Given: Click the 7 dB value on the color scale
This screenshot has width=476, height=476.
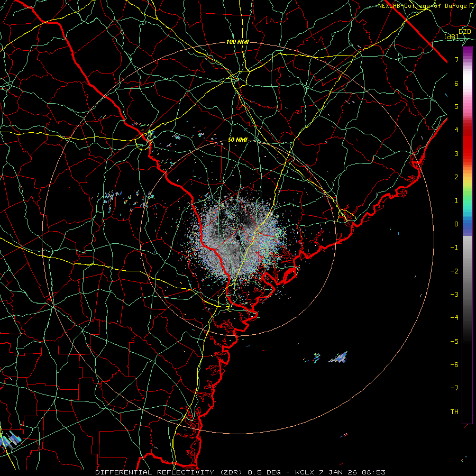Looking at the screenshot, I should click(x=456, y=59).
